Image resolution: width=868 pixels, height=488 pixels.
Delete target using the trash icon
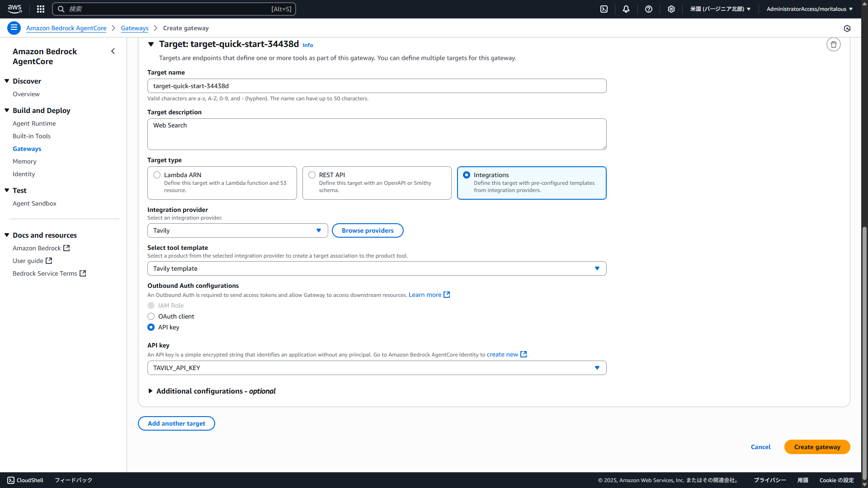coord(833,45)
